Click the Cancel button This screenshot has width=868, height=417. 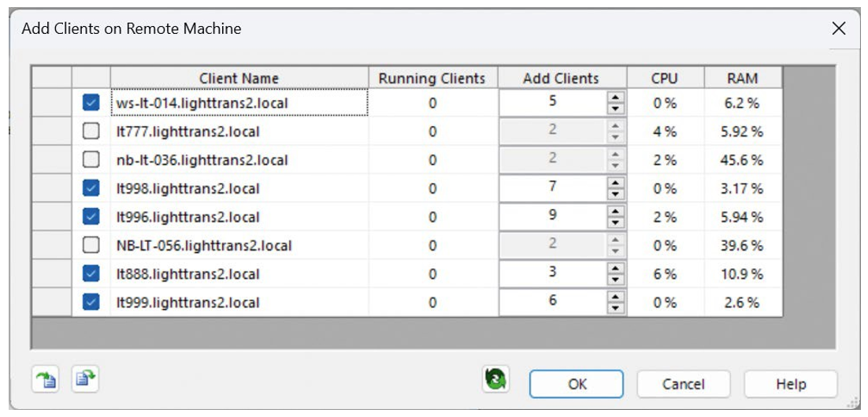pyautogui.click(x=684, y=384)
